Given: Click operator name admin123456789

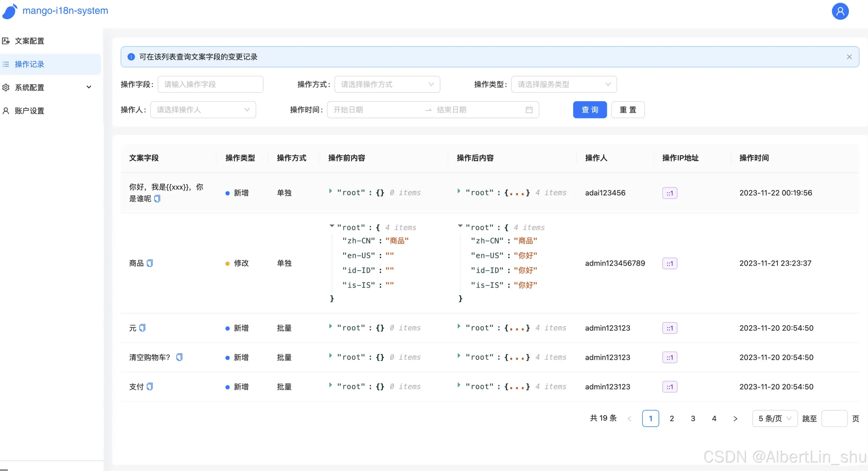Looking at the screenshot, I should tap(615, 263).
